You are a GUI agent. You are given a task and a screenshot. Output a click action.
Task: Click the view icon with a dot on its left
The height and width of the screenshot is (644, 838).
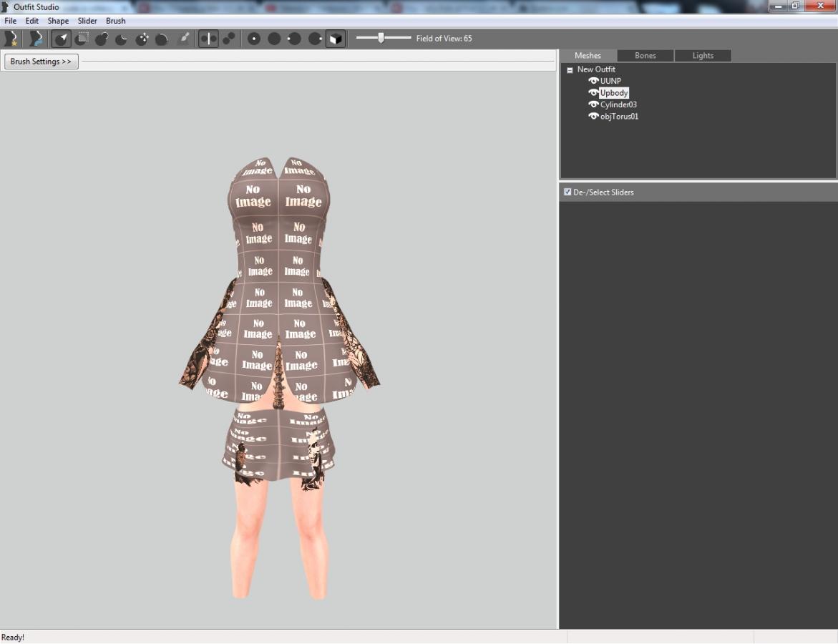coord(294,39)
